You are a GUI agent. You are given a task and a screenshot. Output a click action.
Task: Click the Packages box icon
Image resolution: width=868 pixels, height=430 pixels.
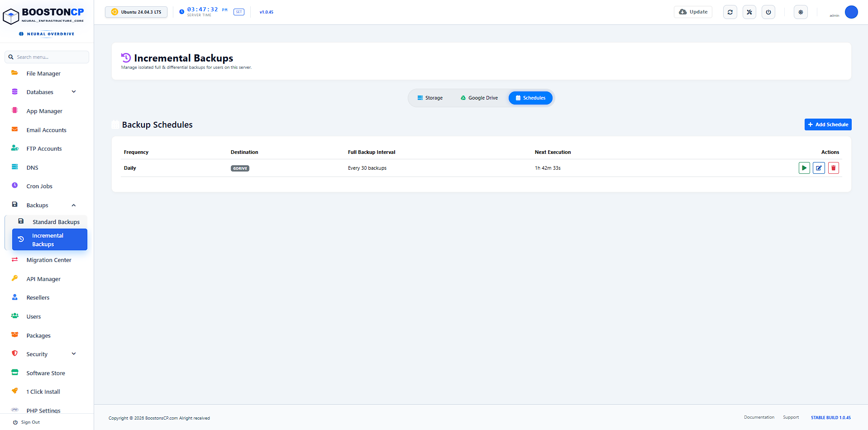pos(15,335)
